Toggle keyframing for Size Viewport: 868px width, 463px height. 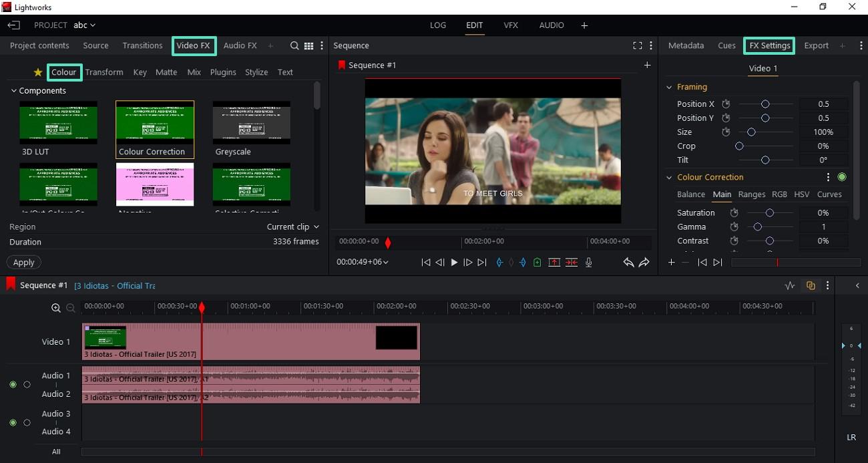click(x=726, y=132)
